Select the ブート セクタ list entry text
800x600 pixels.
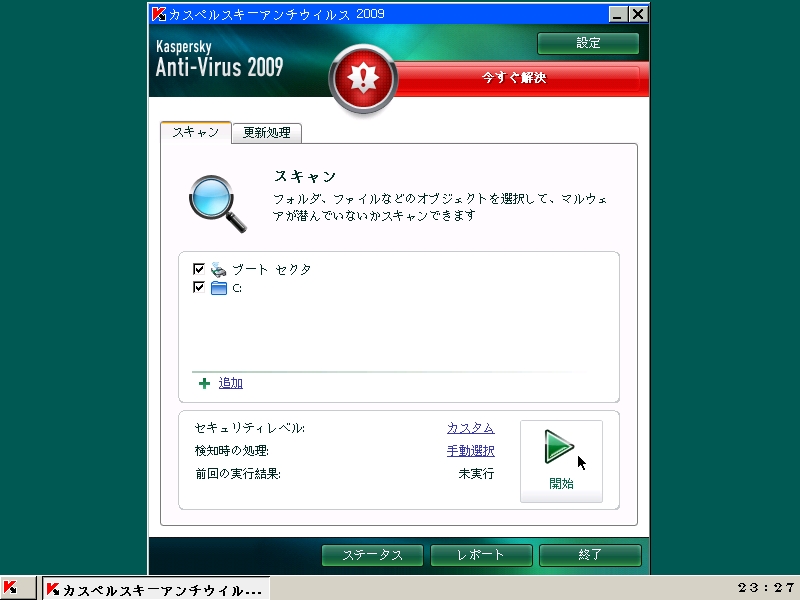[x=271, y=269]
